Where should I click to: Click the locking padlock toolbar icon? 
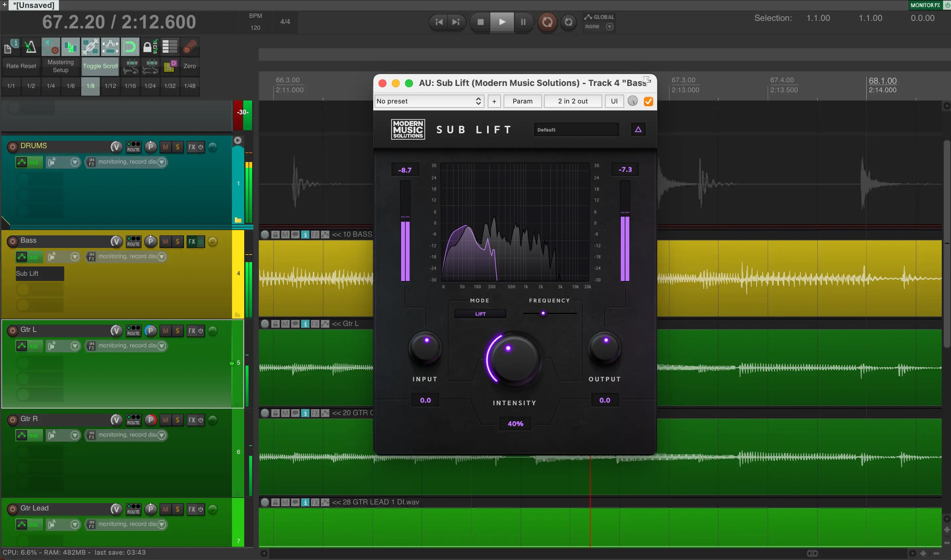(x=148, y=47)
